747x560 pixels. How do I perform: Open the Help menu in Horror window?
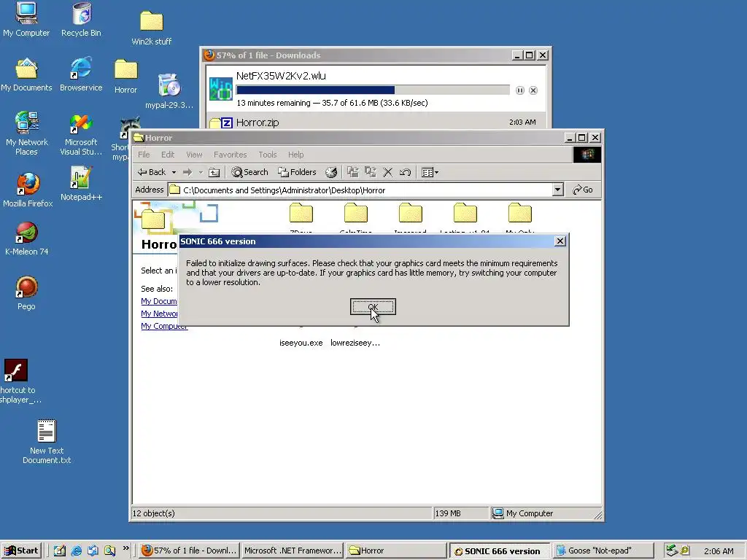pos(295,155)
